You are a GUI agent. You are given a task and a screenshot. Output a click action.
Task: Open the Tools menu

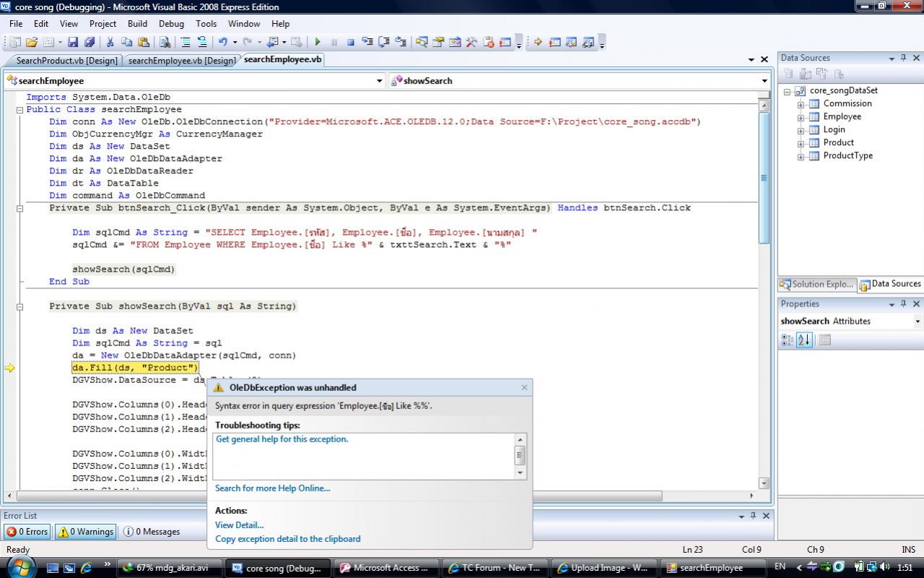206,24
